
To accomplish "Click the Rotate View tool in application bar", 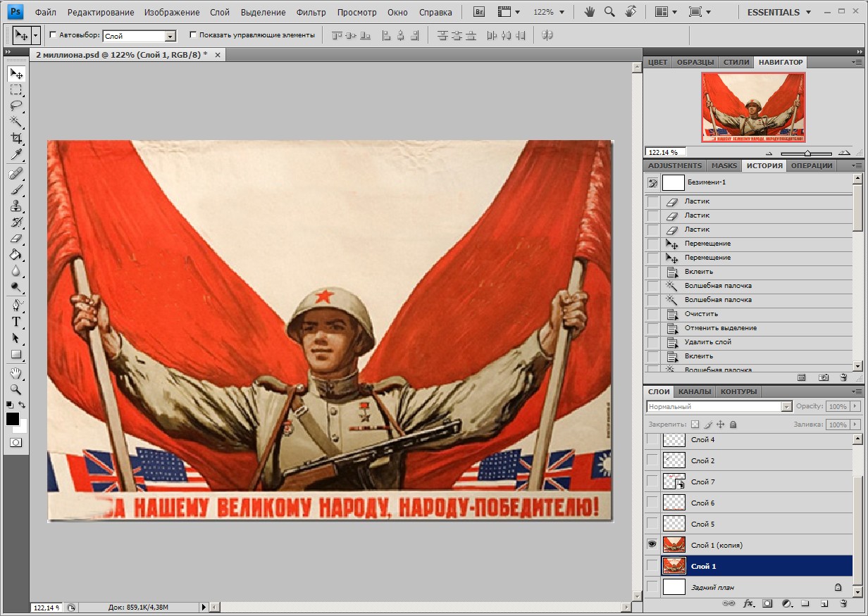I will [x=631, y=12].
